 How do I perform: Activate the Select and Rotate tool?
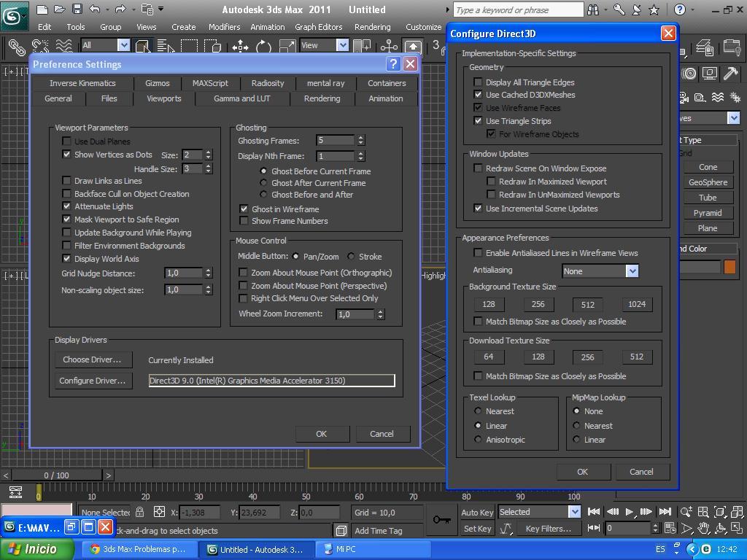coord(263,46)
